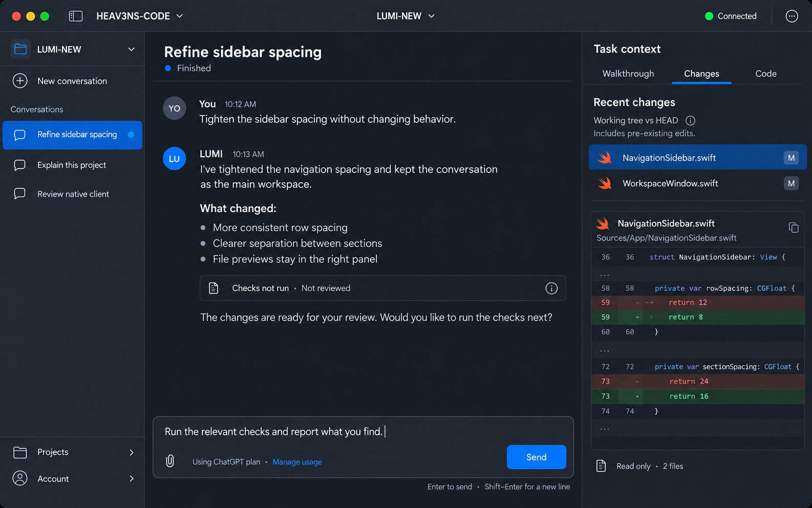
Task: Click the LUMI-NEW project folder icon
Action: point(20,49)
